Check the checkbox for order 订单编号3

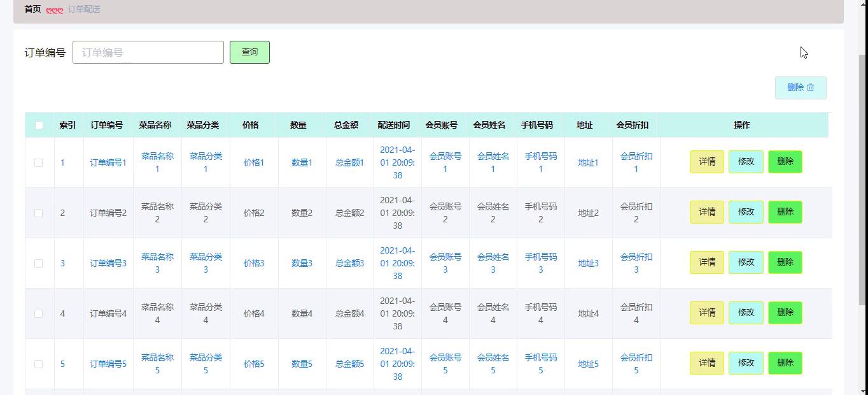[38, 262]
